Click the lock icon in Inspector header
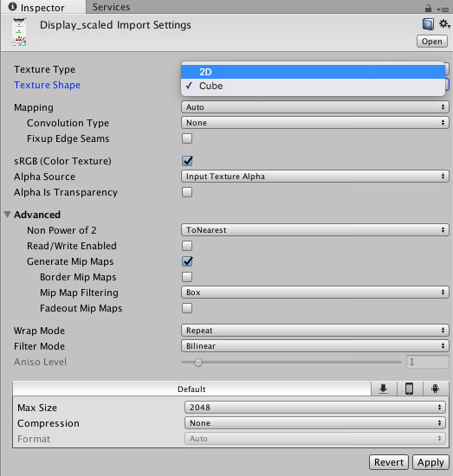This screenshot has width=453, height=476. [x=428, y=8]
